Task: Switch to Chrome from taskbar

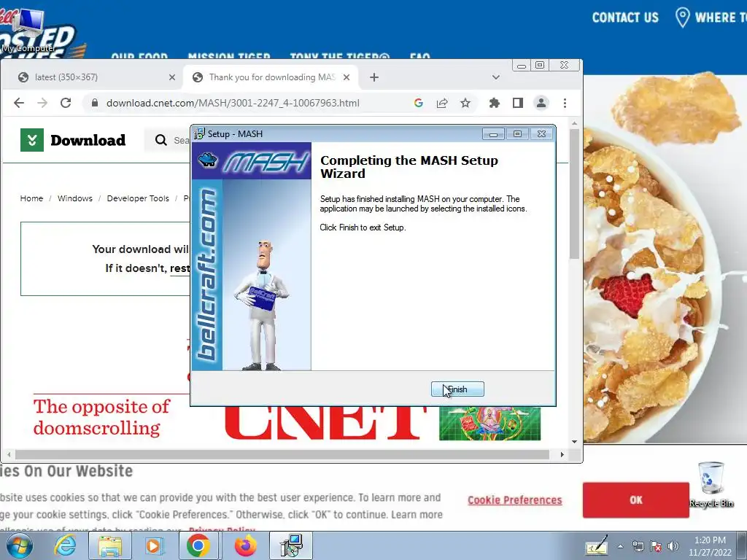Action: 198,545
